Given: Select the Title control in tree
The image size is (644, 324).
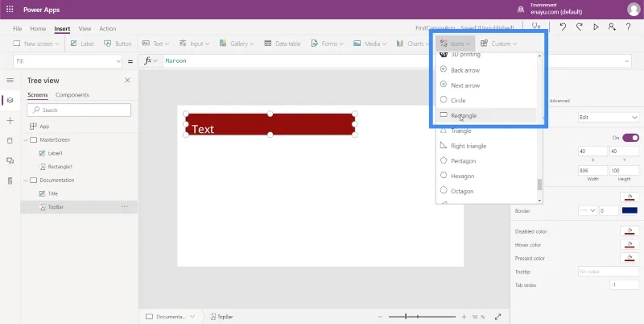Looking at the screenshot, I should pyautogui.click(x=52, y=193).
